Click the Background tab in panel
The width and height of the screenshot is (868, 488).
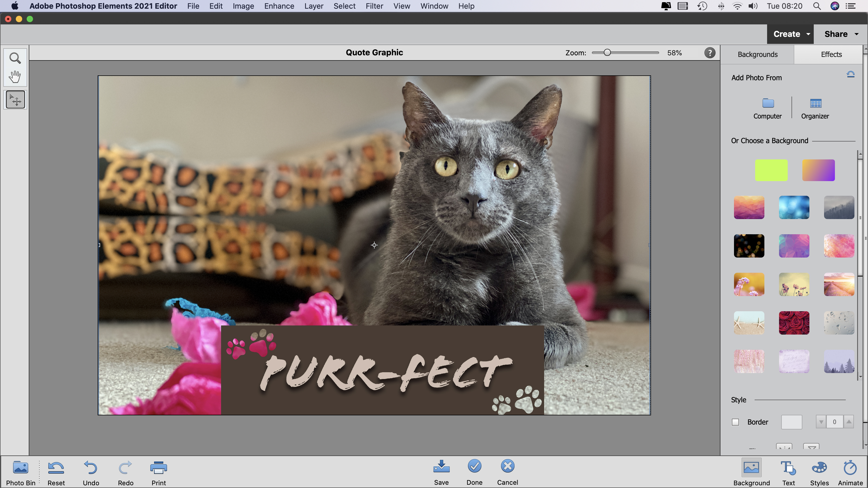[x=758, y=54]
